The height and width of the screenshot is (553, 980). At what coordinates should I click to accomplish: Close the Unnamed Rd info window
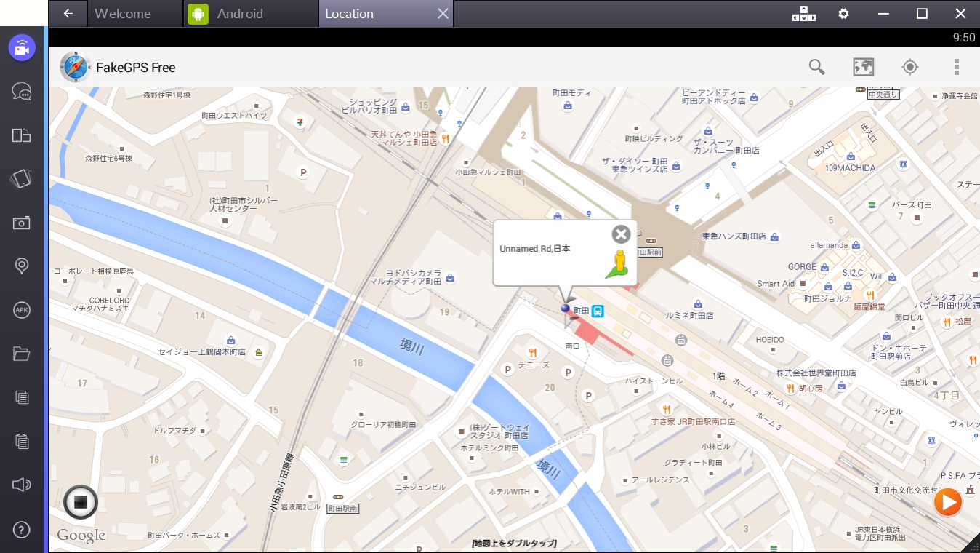(621, 234)
